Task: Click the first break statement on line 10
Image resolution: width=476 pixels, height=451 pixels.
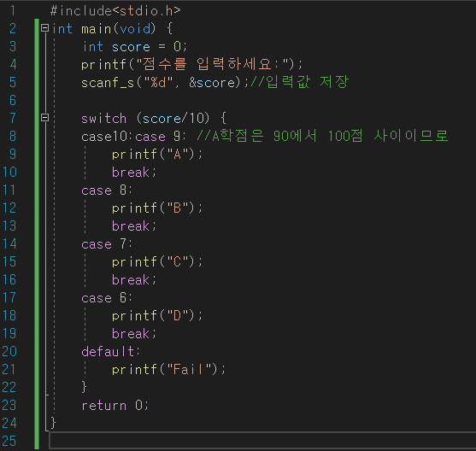Action: [134, 173]
